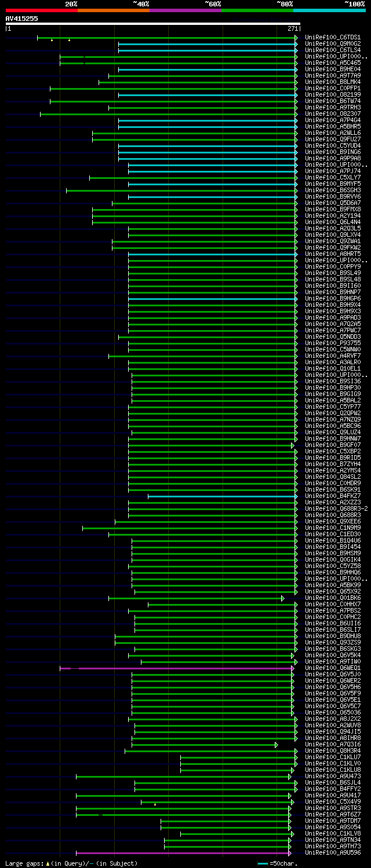Select the UniRef100_Q93ZS9 label

point(332,643)
